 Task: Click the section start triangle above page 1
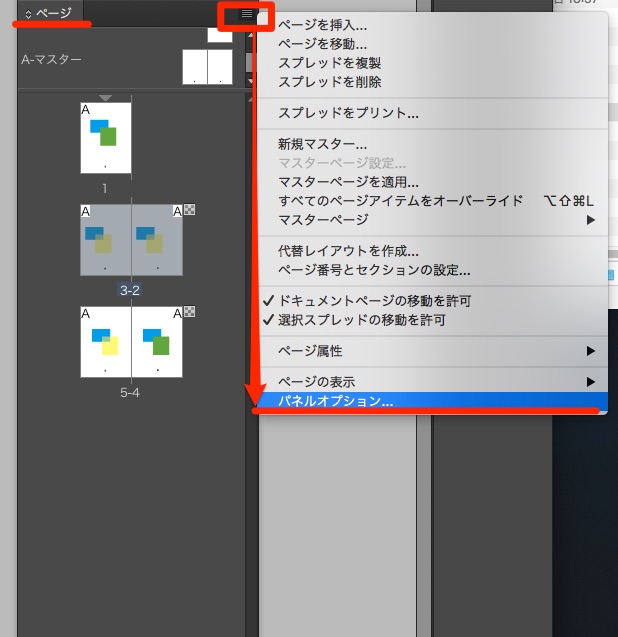coord(105,98)
